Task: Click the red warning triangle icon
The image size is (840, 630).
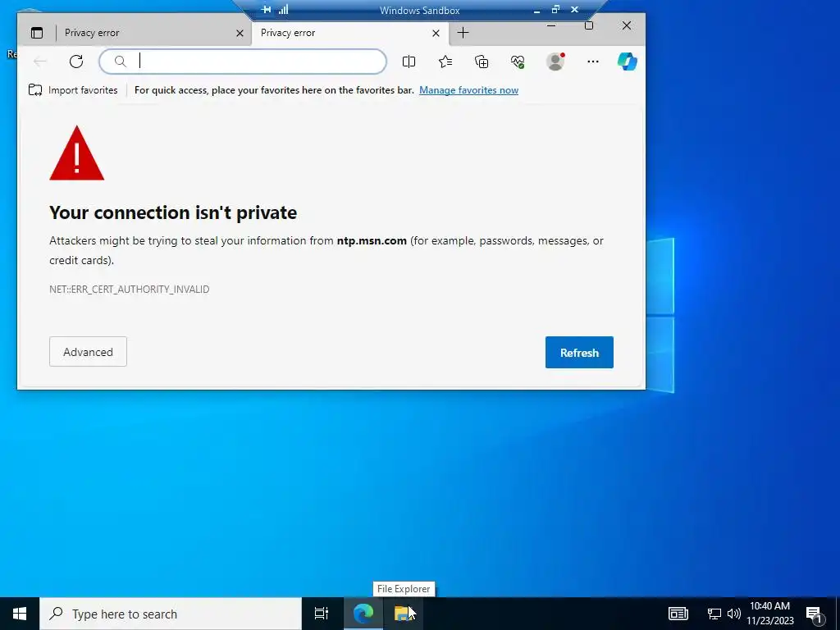Action: pyautogui.click(x=76, y=153)
